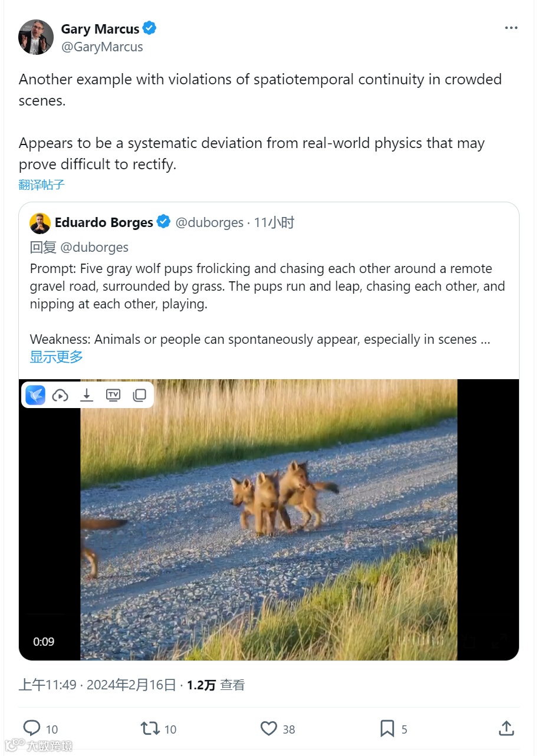The height and width of the screenshot is (756, 552).
Task: Click the reply comment bubble icon
Action: point(32,728)
